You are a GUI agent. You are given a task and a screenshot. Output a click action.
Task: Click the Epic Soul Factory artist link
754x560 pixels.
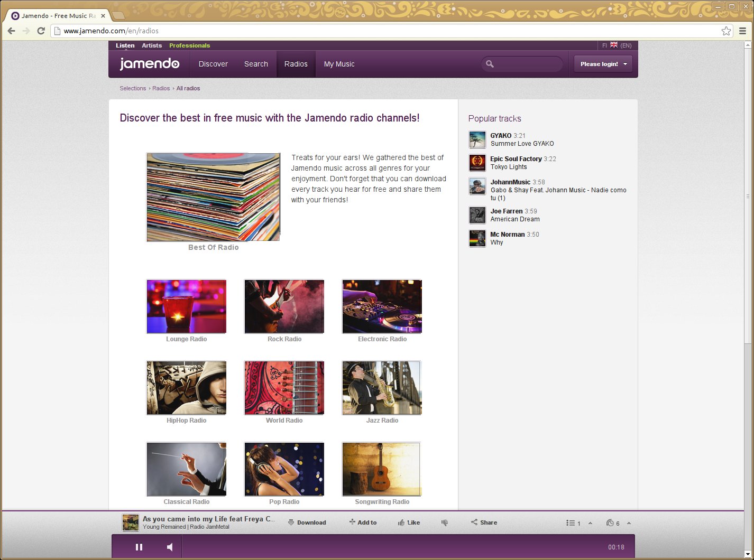pyautogui.click(x=516, y=159)
